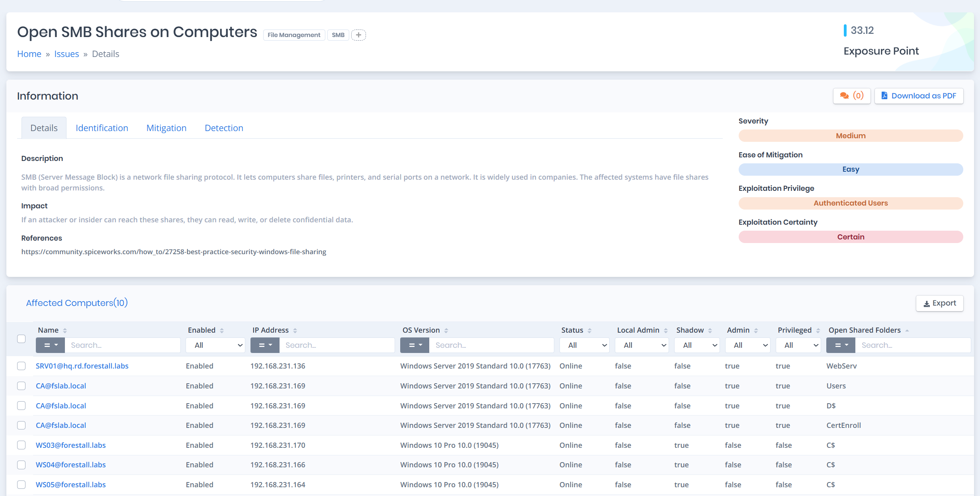980x496 pixels.
Task: Check the row checkbox for SRV01@hq.rd.forestall.labs
Action: [x=21, y=366]
